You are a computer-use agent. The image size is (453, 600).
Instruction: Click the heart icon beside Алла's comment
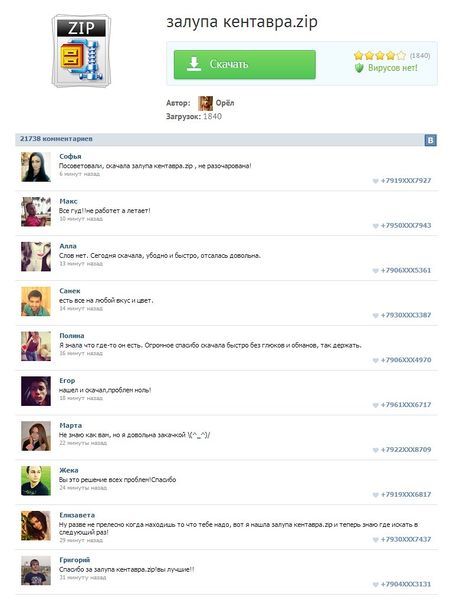click(x=375, y=271)
